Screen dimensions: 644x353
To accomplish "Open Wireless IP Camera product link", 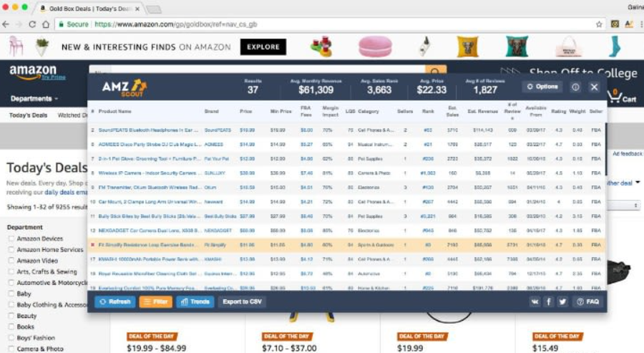I will 149,173.
